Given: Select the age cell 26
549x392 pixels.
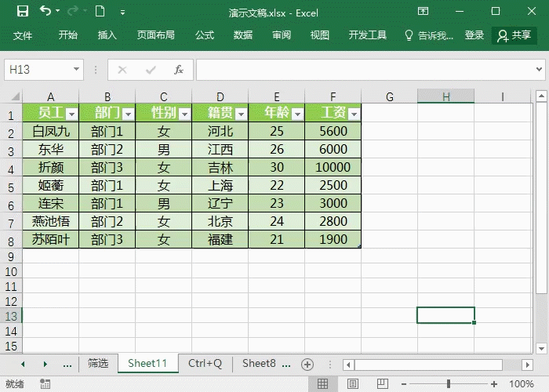Looking at the screenshot, I should click(277, 150).
